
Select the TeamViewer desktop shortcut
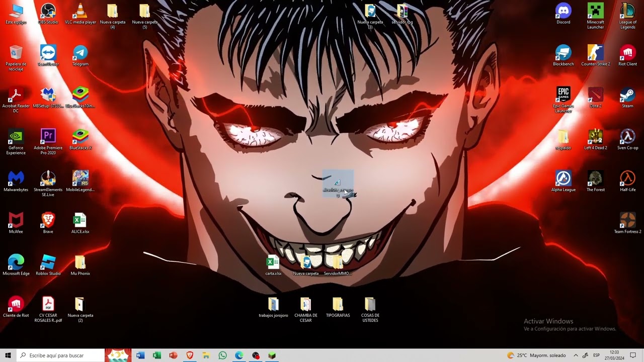pos(48,56)
